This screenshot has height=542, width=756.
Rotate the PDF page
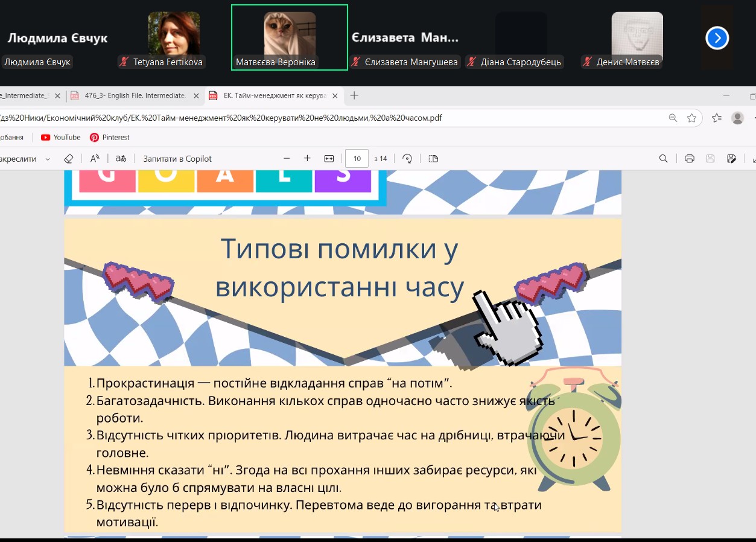tap(407, 159)
